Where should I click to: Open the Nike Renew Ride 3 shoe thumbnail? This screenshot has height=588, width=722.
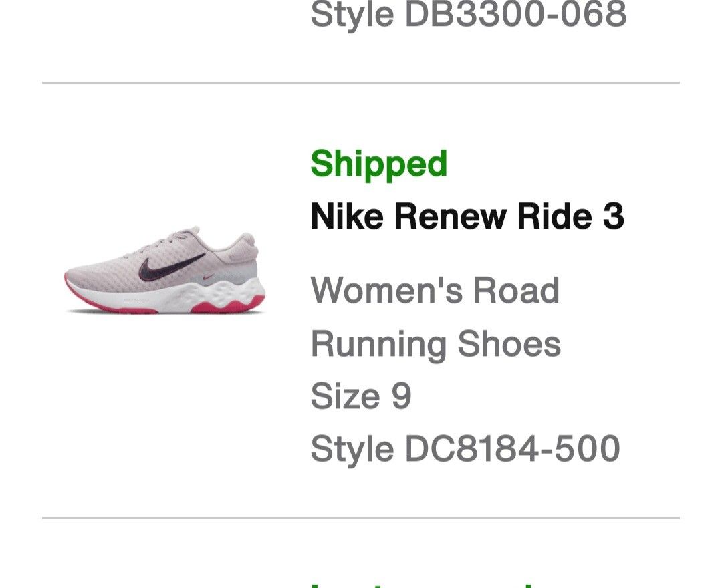tap(164, 270)
